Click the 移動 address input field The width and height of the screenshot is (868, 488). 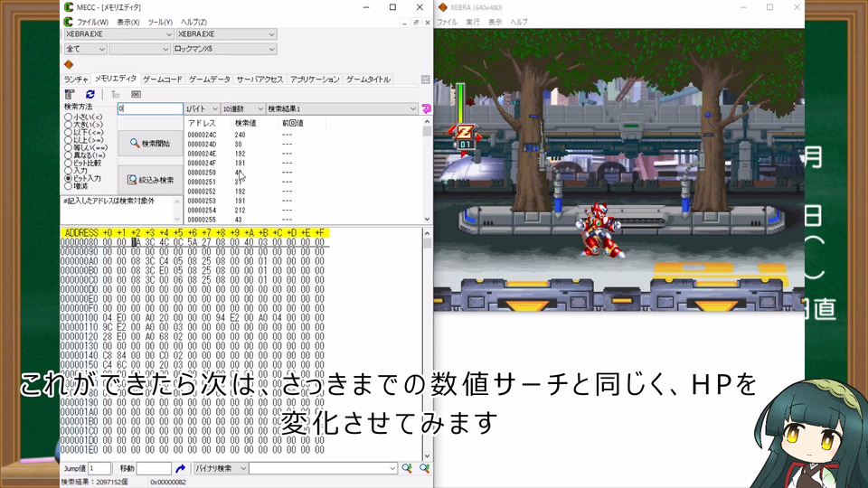tap(154, 469)
